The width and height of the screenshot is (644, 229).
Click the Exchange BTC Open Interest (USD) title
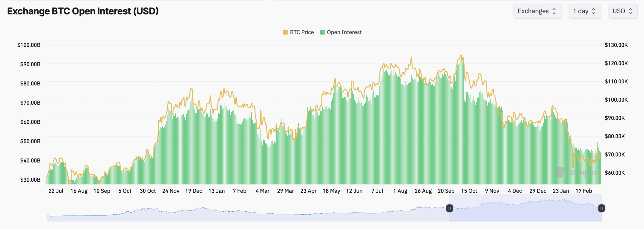tap(83, 11)
